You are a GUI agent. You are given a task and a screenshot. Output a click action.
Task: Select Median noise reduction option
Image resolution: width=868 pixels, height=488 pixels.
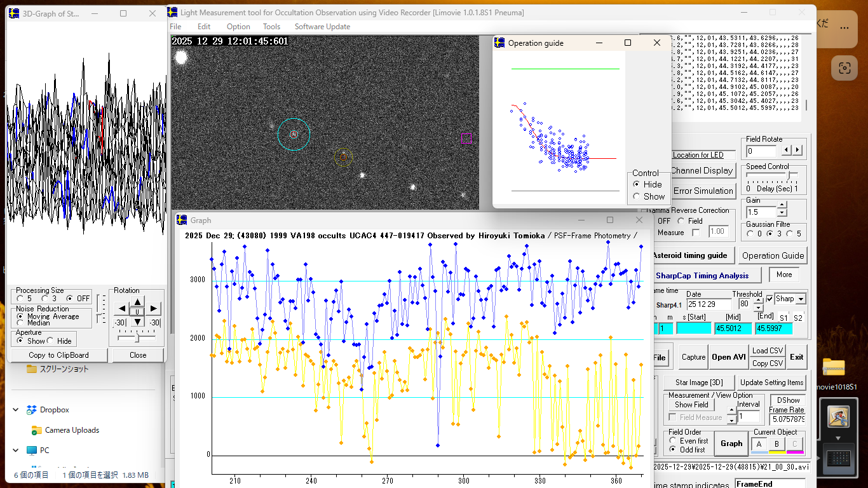(20, 323)
